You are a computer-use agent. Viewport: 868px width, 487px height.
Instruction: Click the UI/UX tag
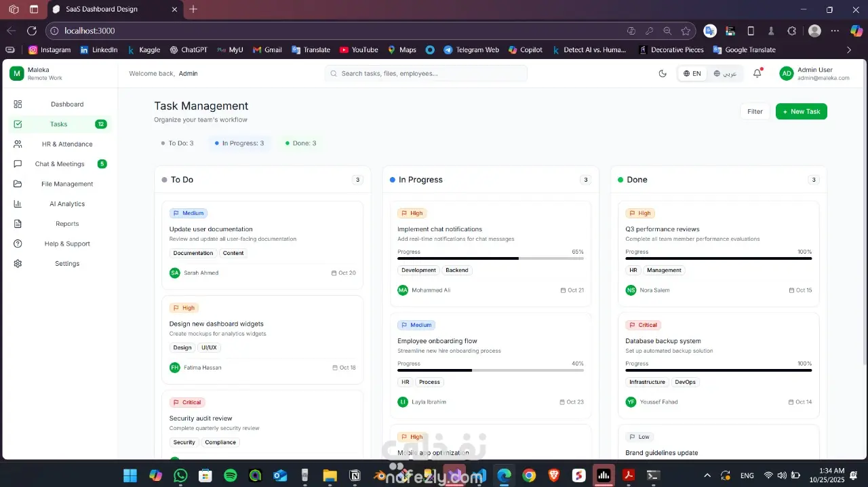(x=209, y=348)
